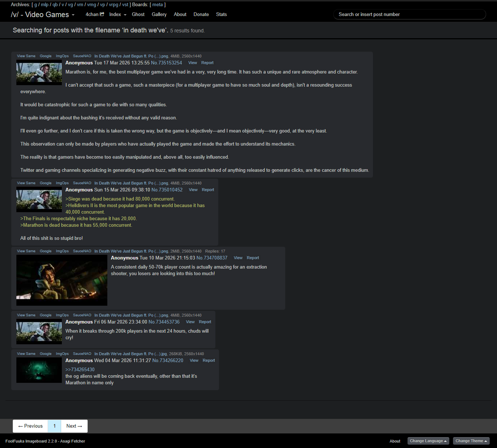Open the 4chan external link icon
The image size is (497, 448).
point(102,14)
